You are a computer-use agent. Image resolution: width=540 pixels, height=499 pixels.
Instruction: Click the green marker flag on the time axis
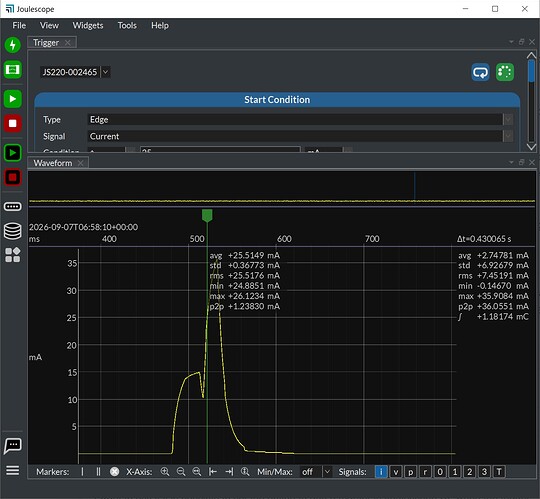click(207, 215)
